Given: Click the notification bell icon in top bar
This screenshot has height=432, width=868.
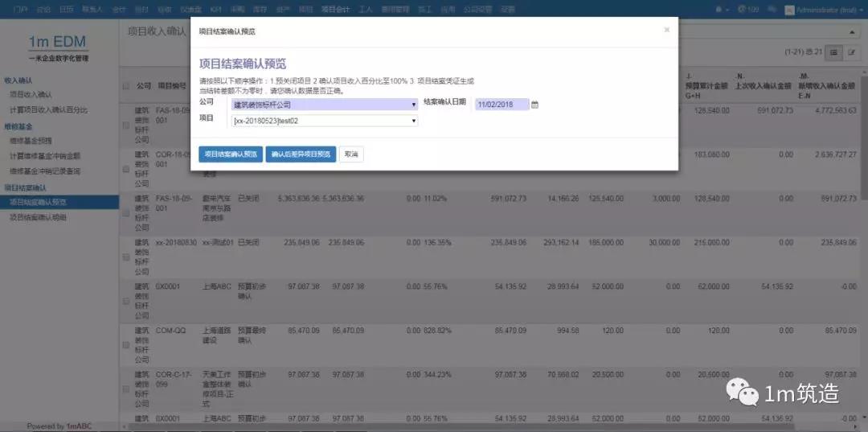Looking at the screenshot, I should click(x=719, y=9).
